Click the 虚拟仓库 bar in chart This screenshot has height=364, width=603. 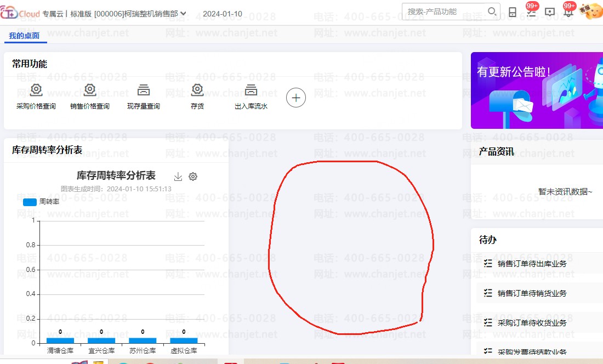(184, 340)
